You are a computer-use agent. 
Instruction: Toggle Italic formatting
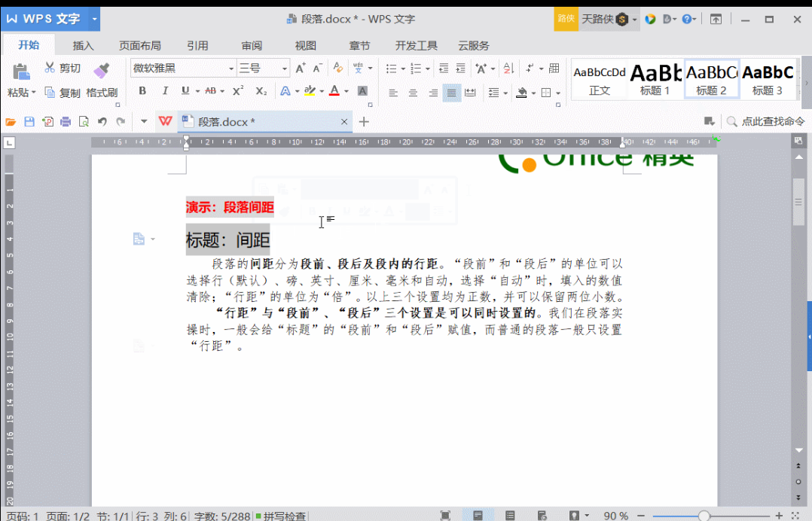[x=165, y=90]
